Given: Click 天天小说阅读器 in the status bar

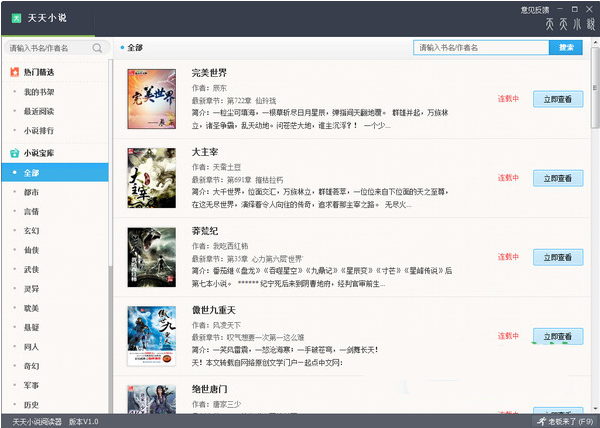Looking at the screenshot, I should tap(37, 421).
